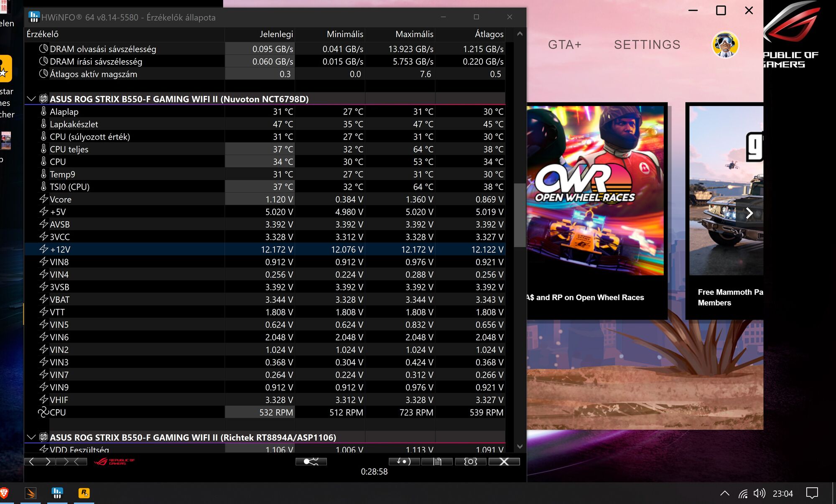Viewport: 836px width, 504px height.
Task: Click the Jelenlegi column header
Action: click(276, 34)
